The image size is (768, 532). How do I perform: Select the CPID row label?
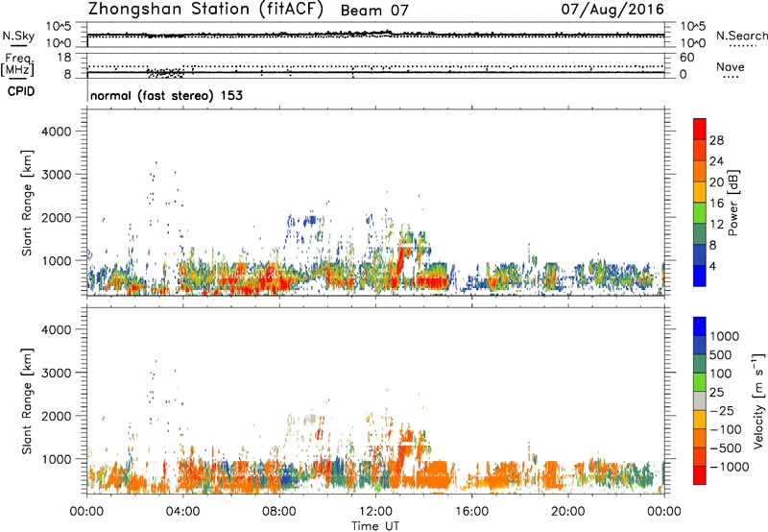pyautogui.click(x=21, y=91)
